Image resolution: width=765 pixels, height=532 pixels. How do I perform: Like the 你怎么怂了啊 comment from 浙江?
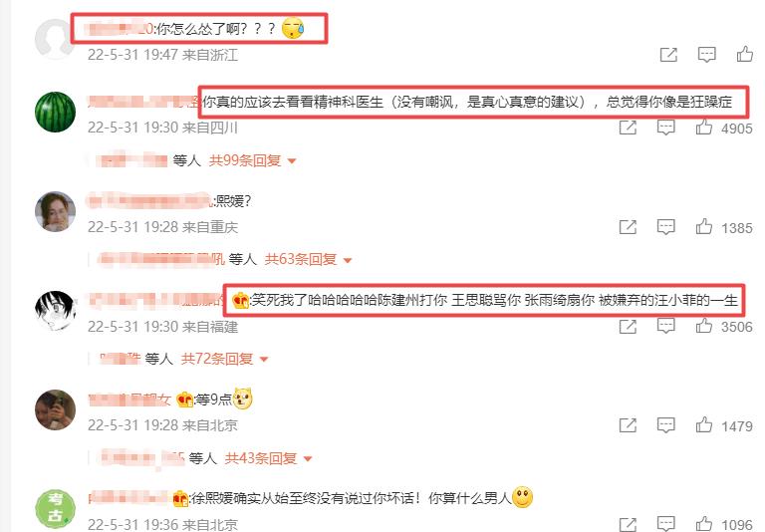[744, 54]
